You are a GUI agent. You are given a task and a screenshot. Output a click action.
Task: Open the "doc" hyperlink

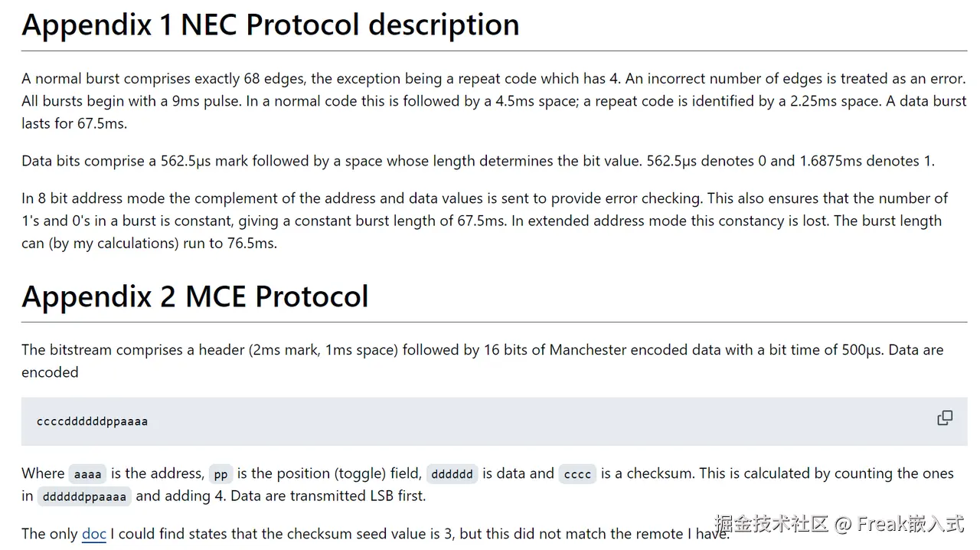tap(93, 534)
